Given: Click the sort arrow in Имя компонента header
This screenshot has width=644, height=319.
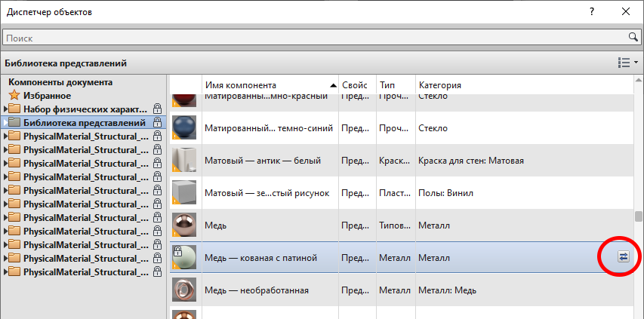Looking at the screenshot, I should click(x=333, y=85).
